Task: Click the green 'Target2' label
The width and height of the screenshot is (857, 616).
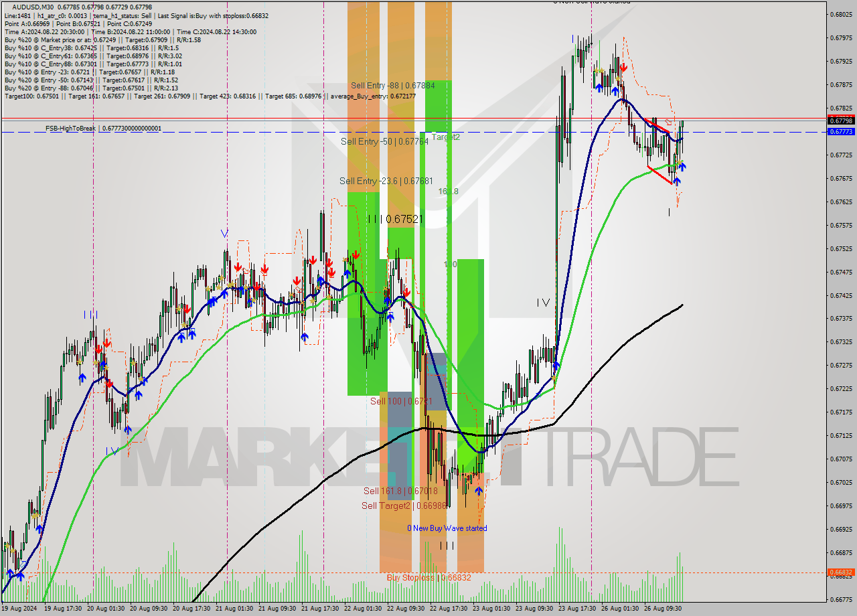Action: [445, 137]
